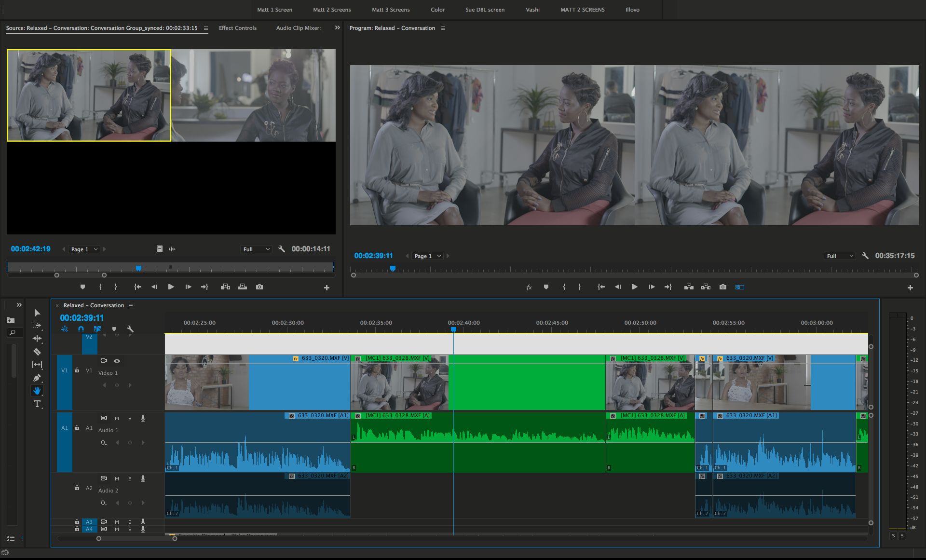
Task: Select the Pen tool
Action: (37, 378)
